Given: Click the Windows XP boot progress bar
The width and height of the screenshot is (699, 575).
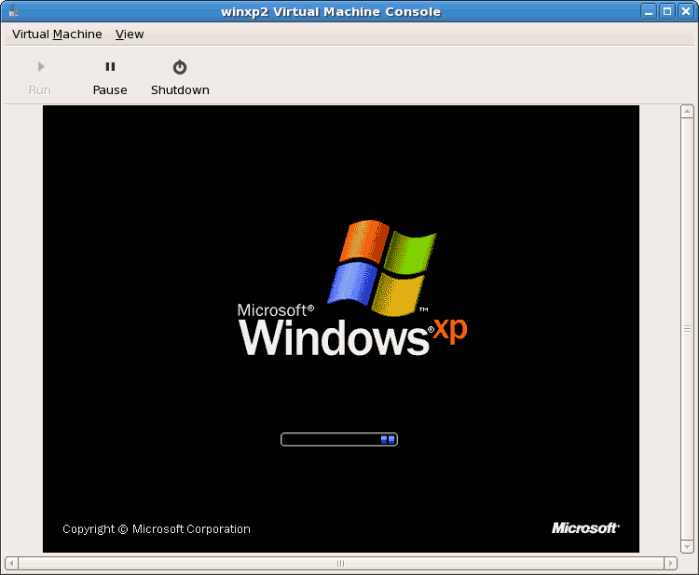Looking at the screenshot, I should pyautogui.click(x=339, y=439).
